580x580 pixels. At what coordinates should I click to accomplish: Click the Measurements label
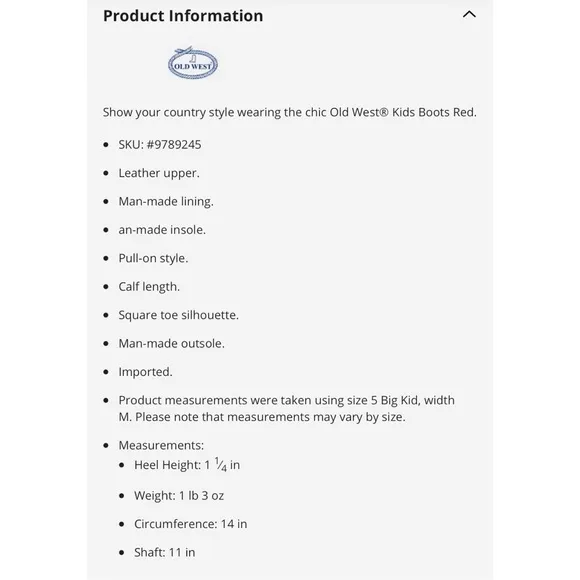point(161,445)
